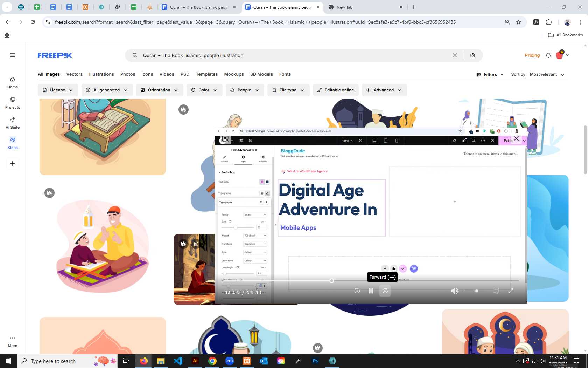The width and height of the screenshot is (588, 368).
Task: Switch to the Videos category
Action: point(167,74)
